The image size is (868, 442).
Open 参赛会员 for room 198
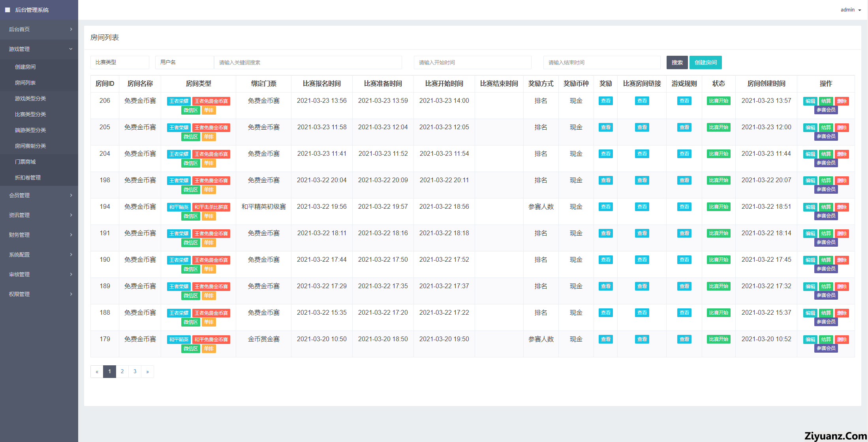(x=826, y=189)
